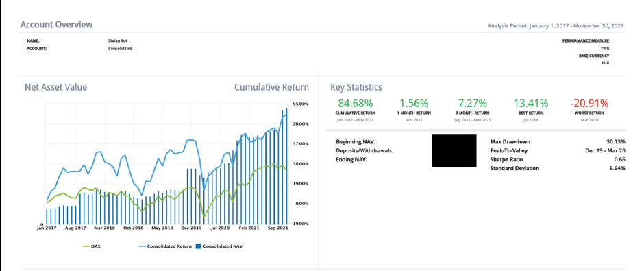Viewport: 644px width, 271px height.
Task: Click the TWR performance measure value
Action: pos(605,48)
